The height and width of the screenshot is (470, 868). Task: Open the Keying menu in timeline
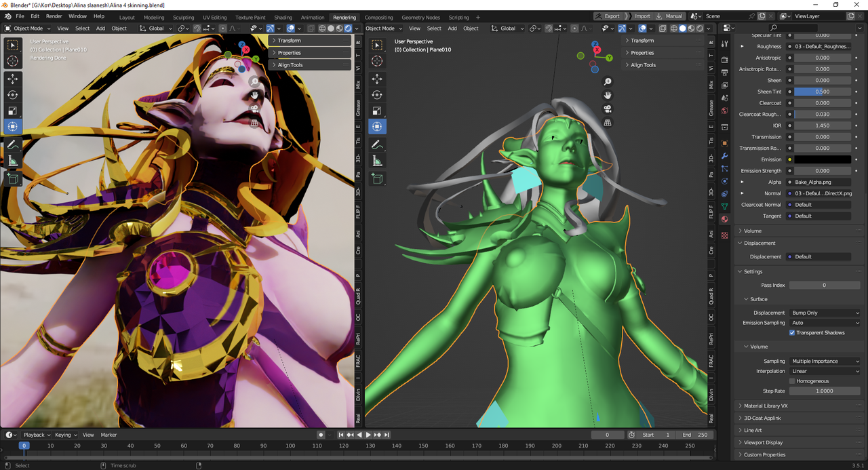66,435
